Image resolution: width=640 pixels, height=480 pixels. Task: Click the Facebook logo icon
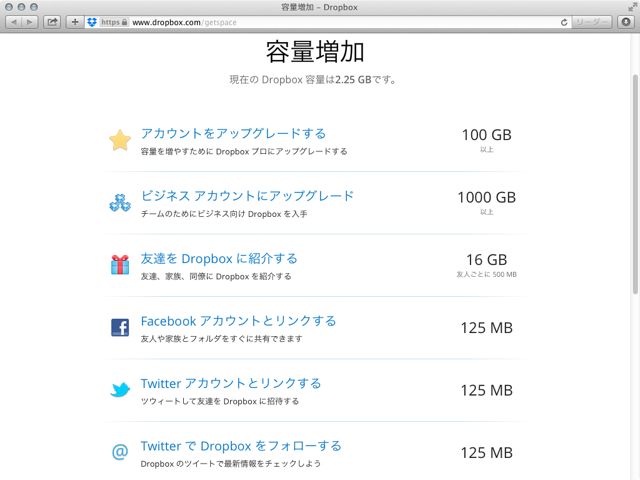tap(120, 327)
